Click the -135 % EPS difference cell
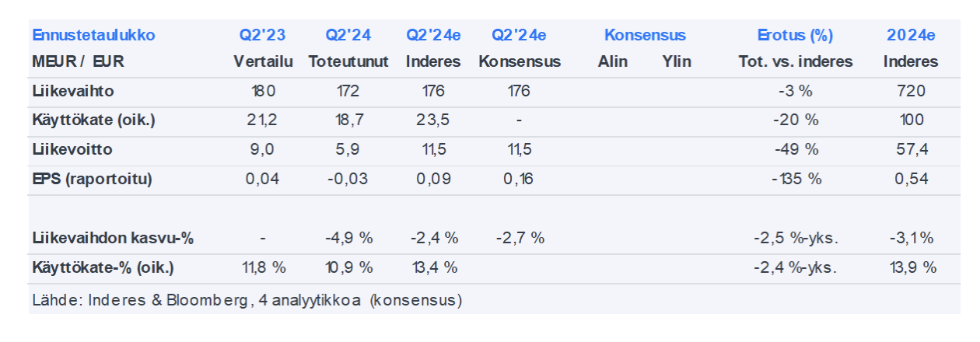 [x=795, y=179]
